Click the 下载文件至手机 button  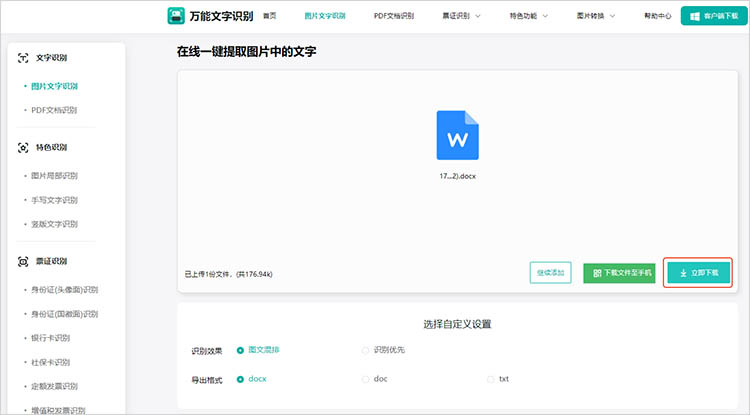coord(619,273)
